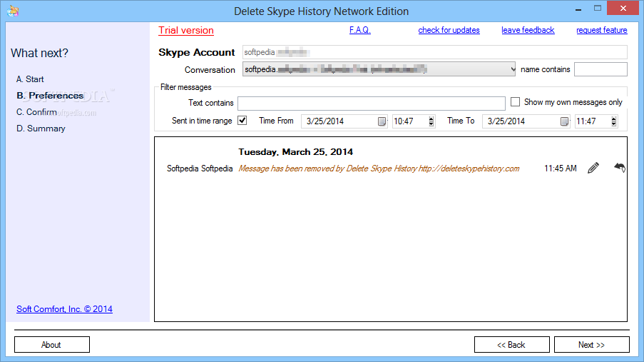This screenshot has width=644, height=362.
Task: Select step D. Summary in sidebar
Action: click(x=41, y=129)
